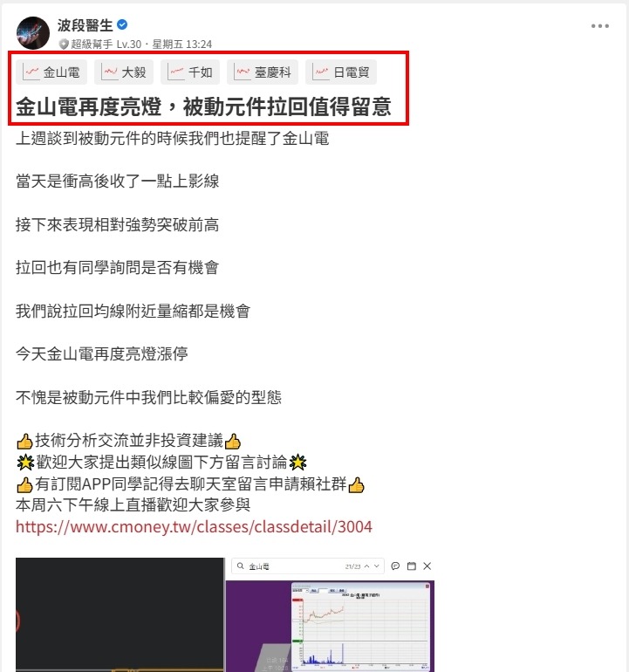
Task: Click the magnifier icon in 金山電 search box
Action: click(x=241, y=566)
